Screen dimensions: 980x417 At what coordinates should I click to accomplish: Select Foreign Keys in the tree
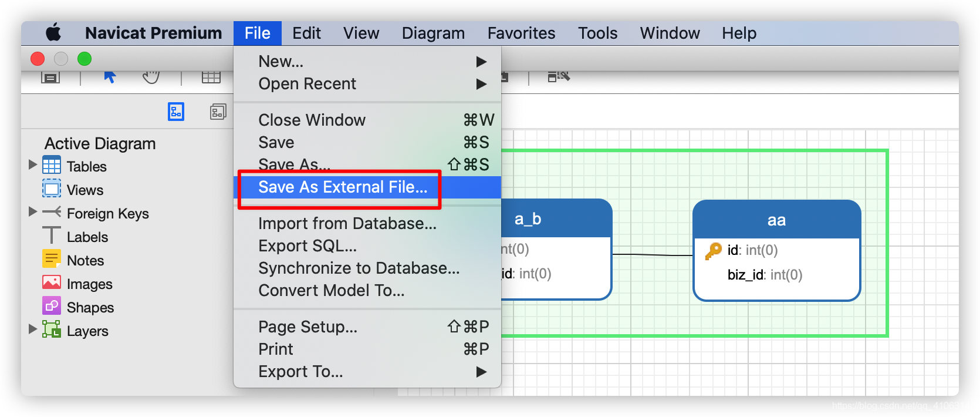click(x=107, y=214)
